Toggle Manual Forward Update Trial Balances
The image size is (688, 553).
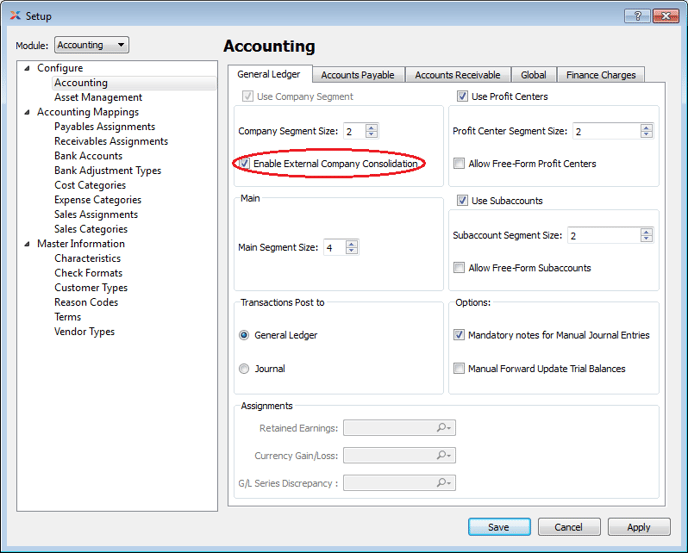coord(459,369)
